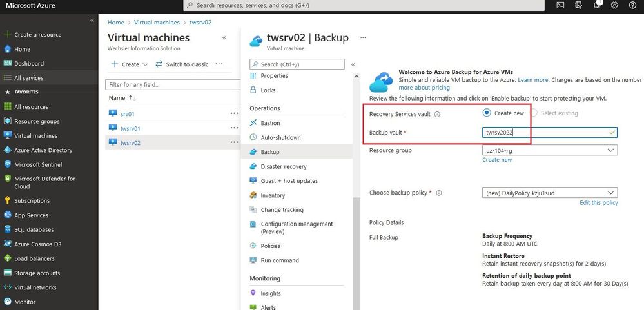Viewport: 644px width, 310px height.
Task: Open All resources favorite
Action: point(31,107)
